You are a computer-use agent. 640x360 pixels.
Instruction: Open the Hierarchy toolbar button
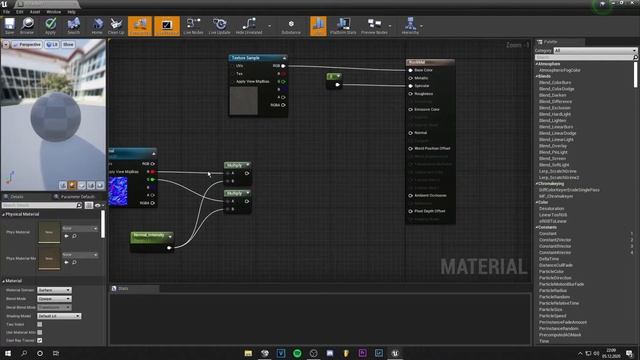[x=410, y=26]
